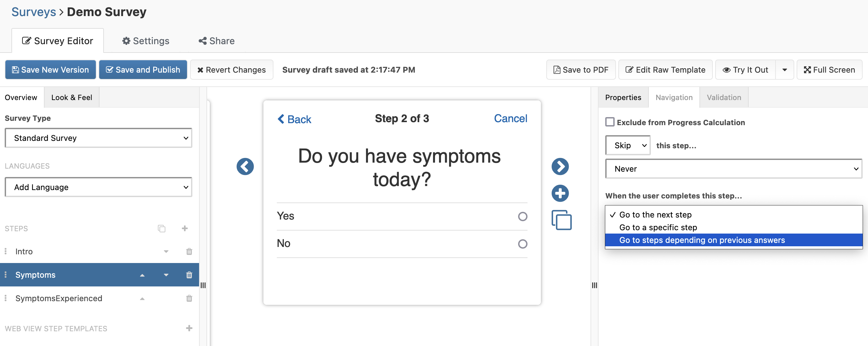Add a new step with plus circle icon
The height and width of the screenshot is (346, 868).
point(560,193)
